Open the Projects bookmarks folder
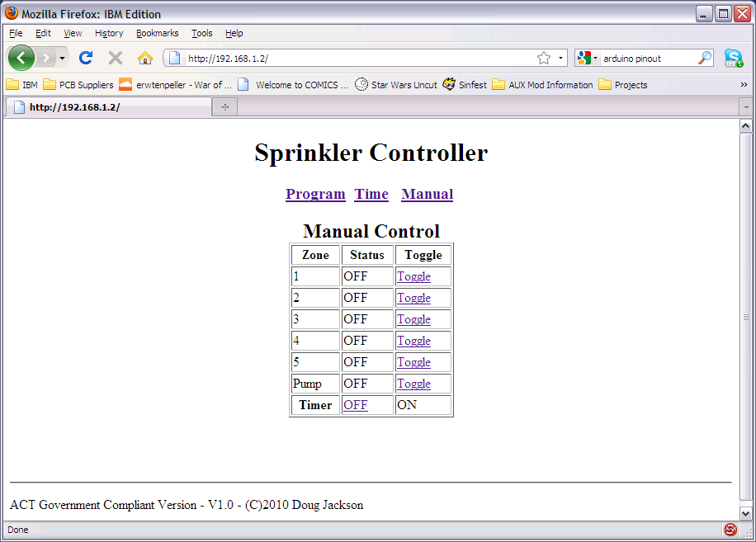The image size is (756, 542). 623,85
